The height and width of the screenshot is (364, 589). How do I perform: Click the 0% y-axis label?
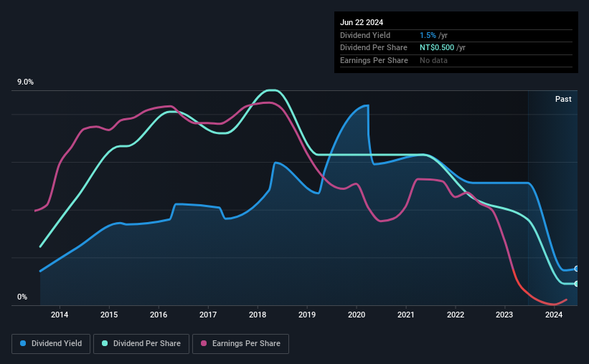pos(22,297)
